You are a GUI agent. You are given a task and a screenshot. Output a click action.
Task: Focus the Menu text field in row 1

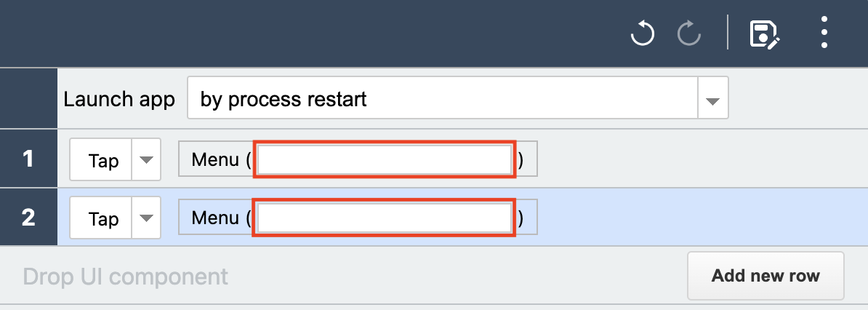click(x=384, y=159)
